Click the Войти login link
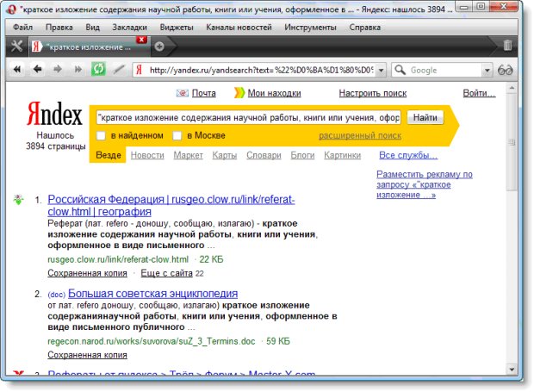 pyautogui.click(x=479, y=93)
